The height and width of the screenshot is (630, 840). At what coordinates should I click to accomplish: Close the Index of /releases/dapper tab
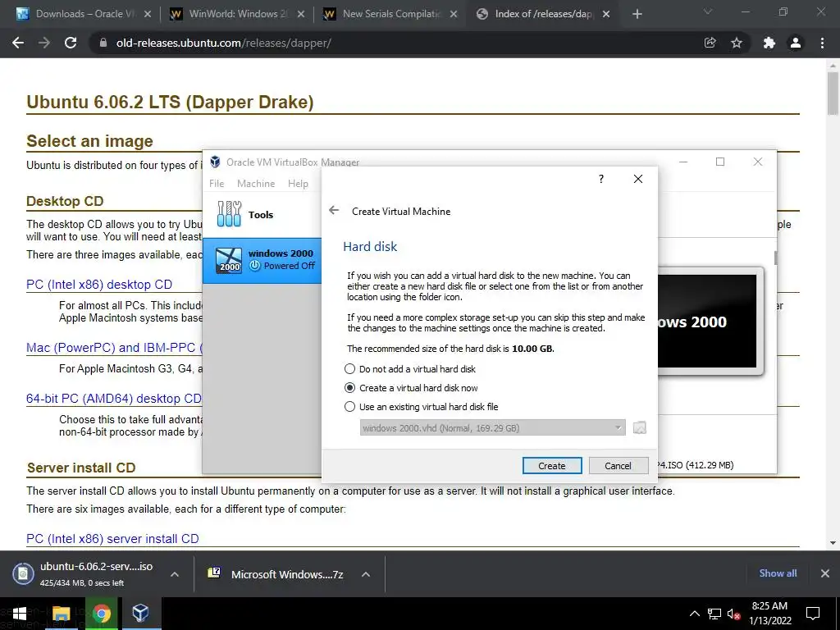click(606, 15)
